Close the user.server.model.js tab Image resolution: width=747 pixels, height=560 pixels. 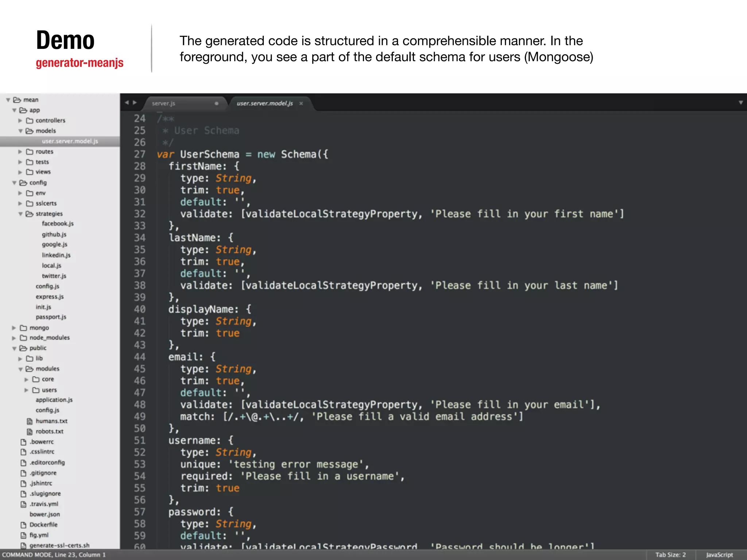click(301, 104)
